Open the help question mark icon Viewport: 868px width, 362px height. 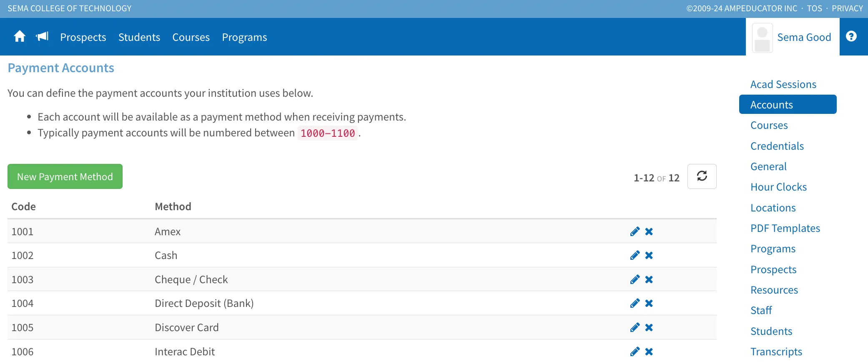click(x=851, y=36)
